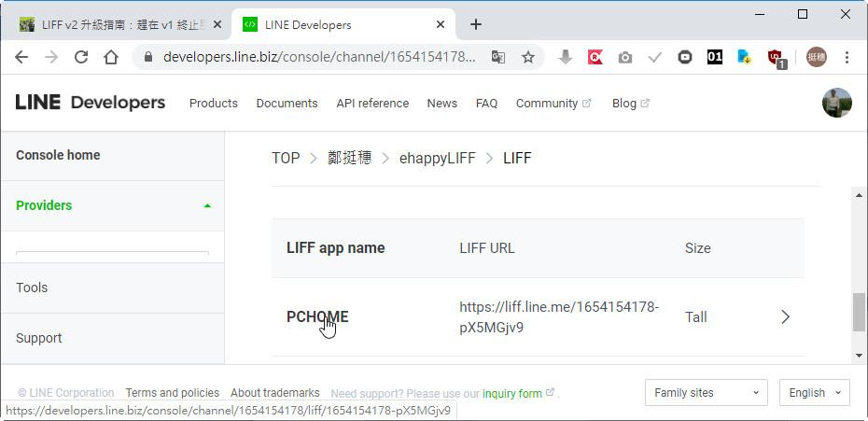Open the Chrome three-dot menu

pos(847,57)
